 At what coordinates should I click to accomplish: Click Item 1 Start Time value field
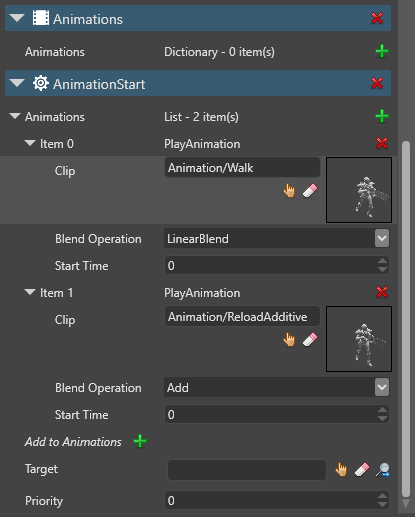[271, 415]
